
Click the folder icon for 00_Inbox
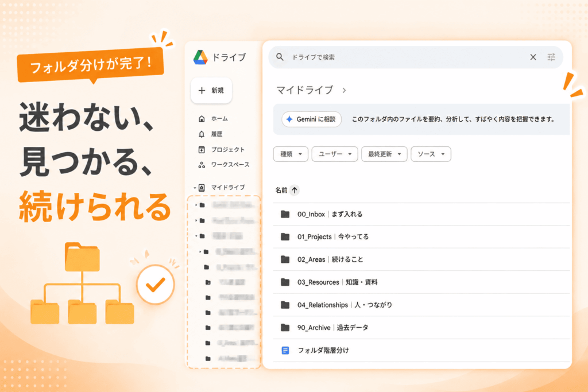(x=285, y=214)
